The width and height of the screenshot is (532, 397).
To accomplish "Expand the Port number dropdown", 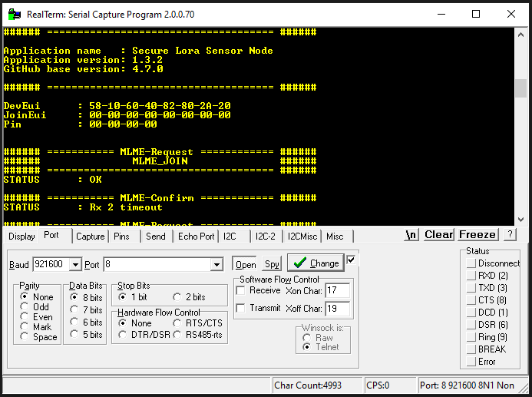I will [x=216, y=265].
